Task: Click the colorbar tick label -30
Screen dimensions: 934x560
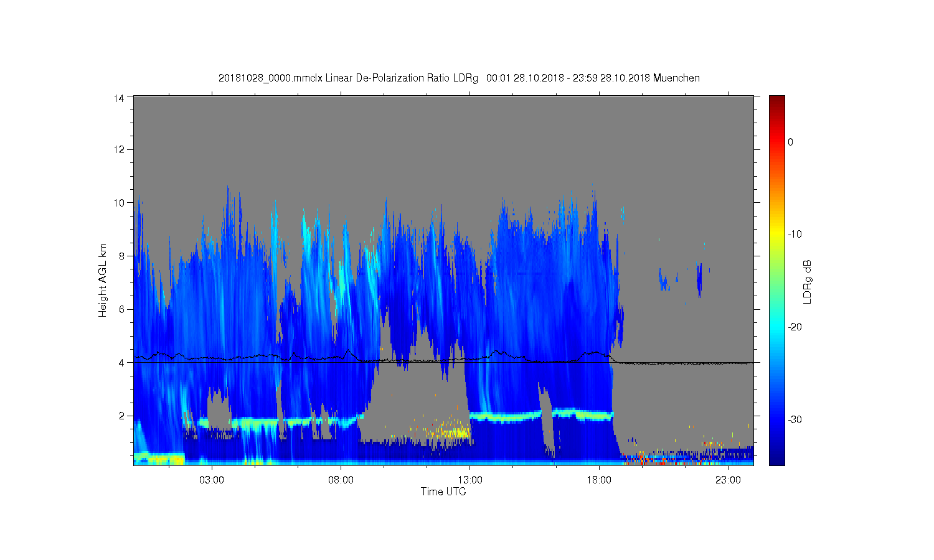Action: tap(795, 420)
